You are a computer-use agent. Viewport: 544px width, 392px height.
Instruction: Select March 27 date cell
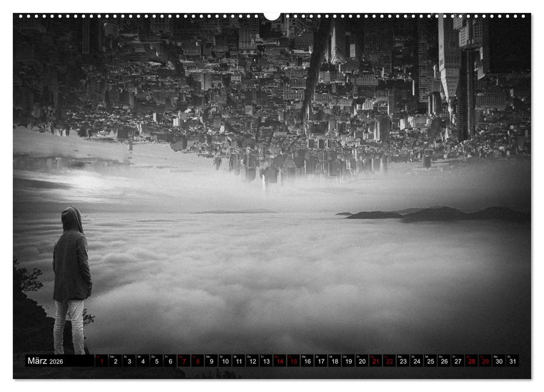tap(457, 361)
